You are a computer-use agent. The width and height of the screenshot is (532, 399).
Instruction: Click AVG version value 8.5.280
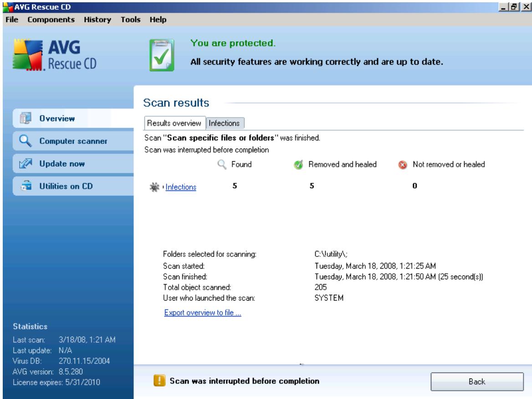point(71,372)
